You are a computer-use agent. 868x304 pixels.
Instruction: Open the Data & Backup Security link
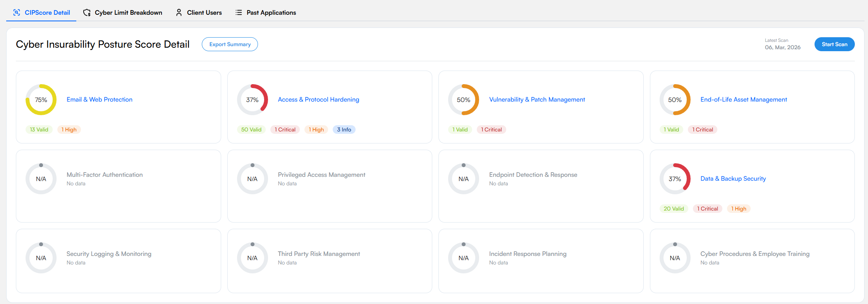(733, 179)
